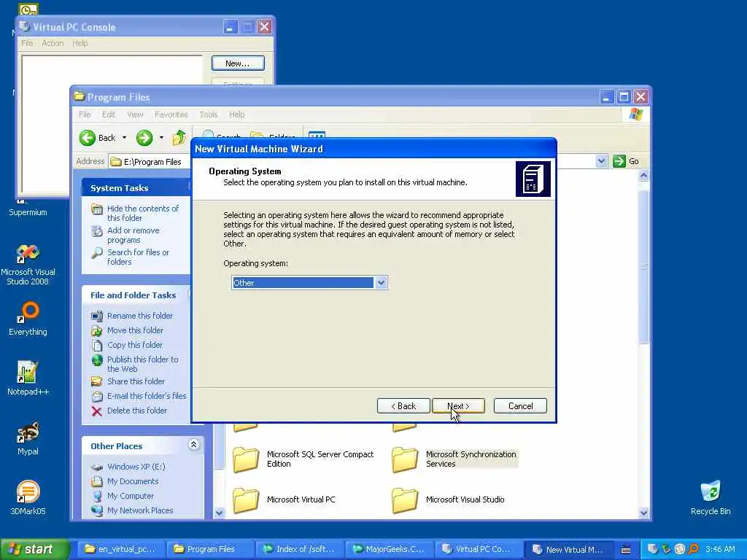Click 3DMark05 desktop icon
This screenshot has height=560, width=747.
28,492
